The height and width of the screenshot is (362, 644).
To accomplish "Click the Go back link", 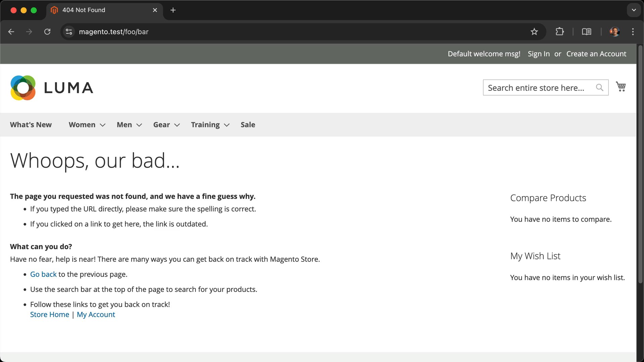I will [x=43, y=274].
